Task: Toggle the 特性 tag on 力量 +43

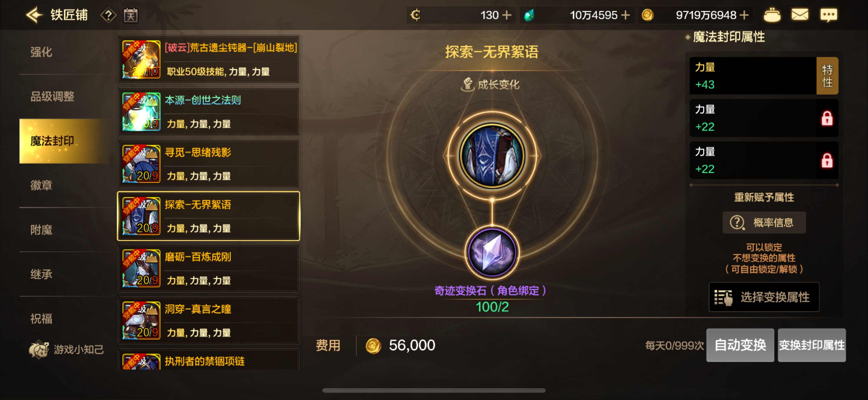Action: click(827, 76)
